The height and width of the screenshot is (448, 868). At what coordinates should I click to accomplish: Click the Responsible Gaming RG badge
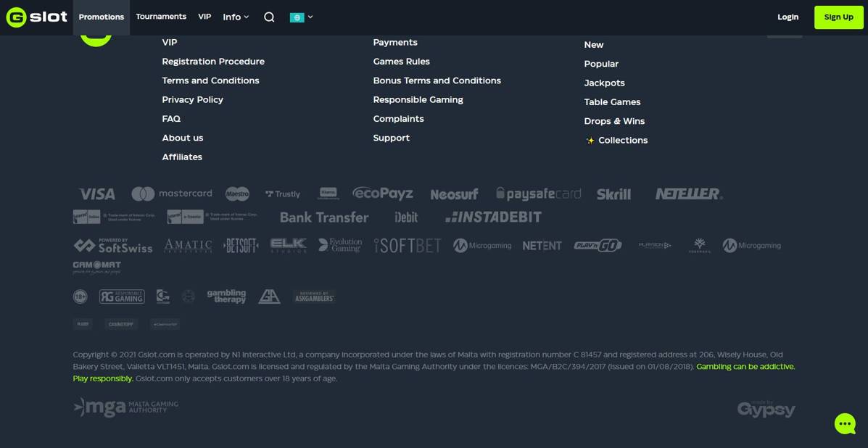(x=122, y=296)
